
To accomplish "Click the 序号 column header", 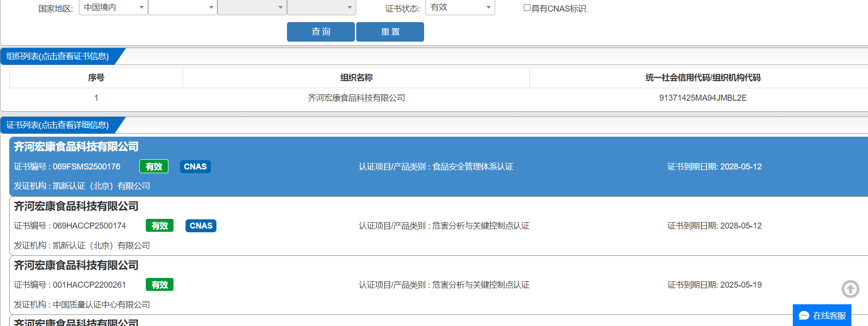I will [x=96, y=78].
